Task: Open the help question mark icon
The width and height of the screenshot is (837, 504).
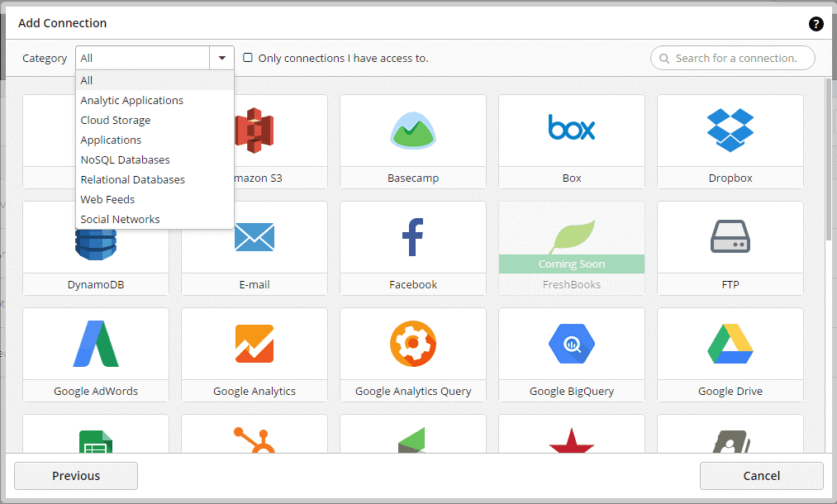Action: [x=816, y=24]
